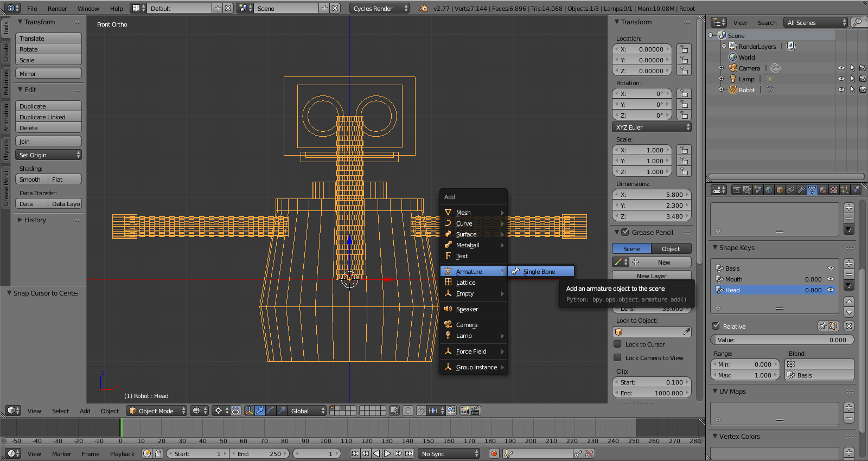Click the Smooth shading button
868x461 pixels.
[x=31, y=179]
